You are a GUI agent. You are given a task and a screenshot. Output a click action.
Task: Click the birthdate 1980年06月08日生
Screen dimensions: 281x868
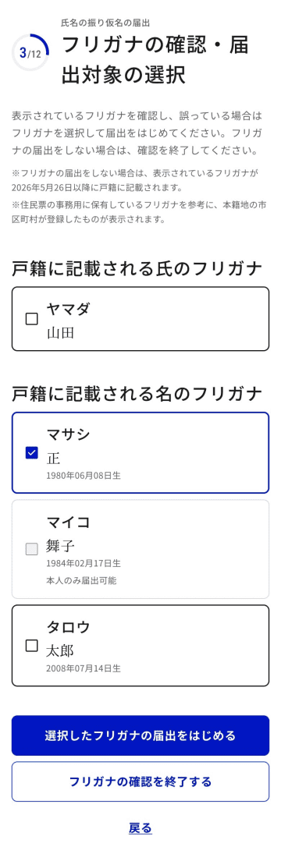coord(84,476)
